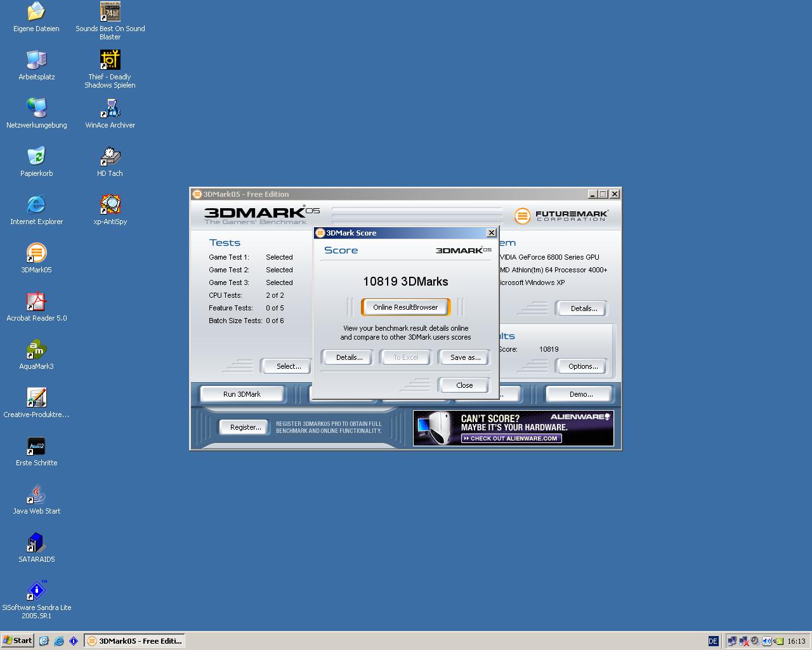
Task: Launch Java Web Start icon
Action: pos(36,500)
